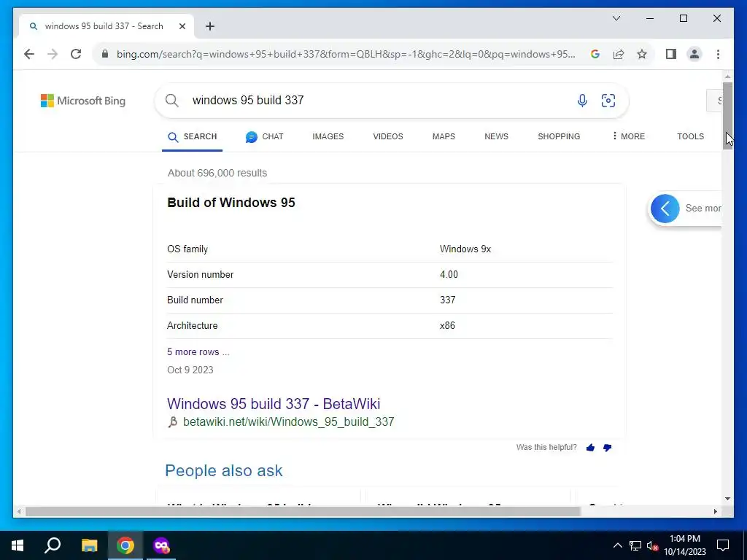Viewport: 747px width, 560px height.
Task: Open a new tab with the plus button
Action: (210, 26)
